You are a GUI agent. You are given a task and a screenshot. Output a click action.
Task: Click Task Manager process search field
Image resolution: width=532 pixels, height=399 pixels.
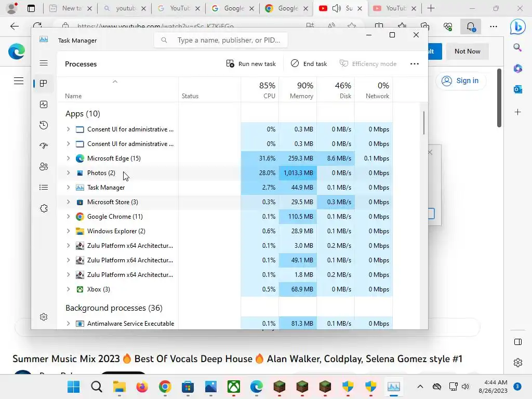click(x=221, y=40)
